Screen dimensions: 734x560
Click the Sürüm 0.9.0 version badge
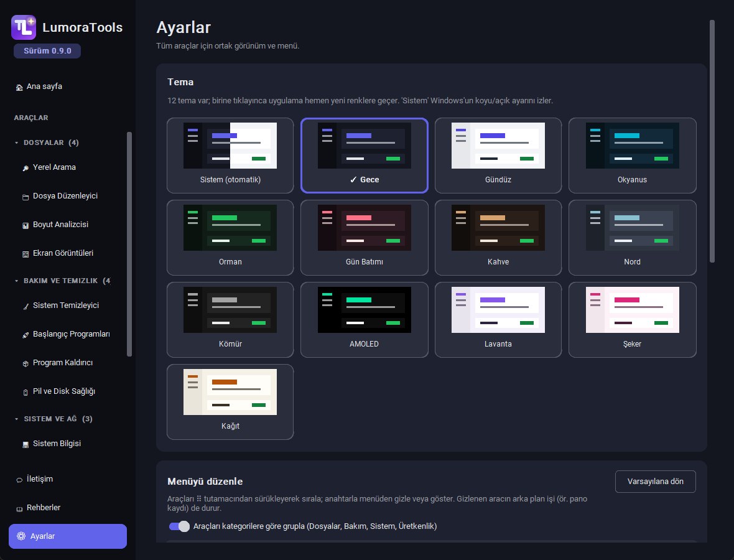tap(47, 50)
